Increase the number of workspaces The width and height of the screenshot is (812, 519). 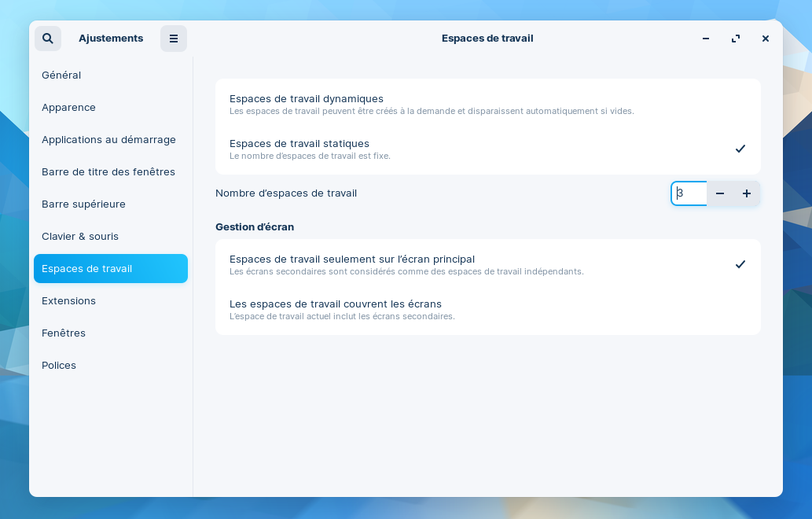(747, 193)
